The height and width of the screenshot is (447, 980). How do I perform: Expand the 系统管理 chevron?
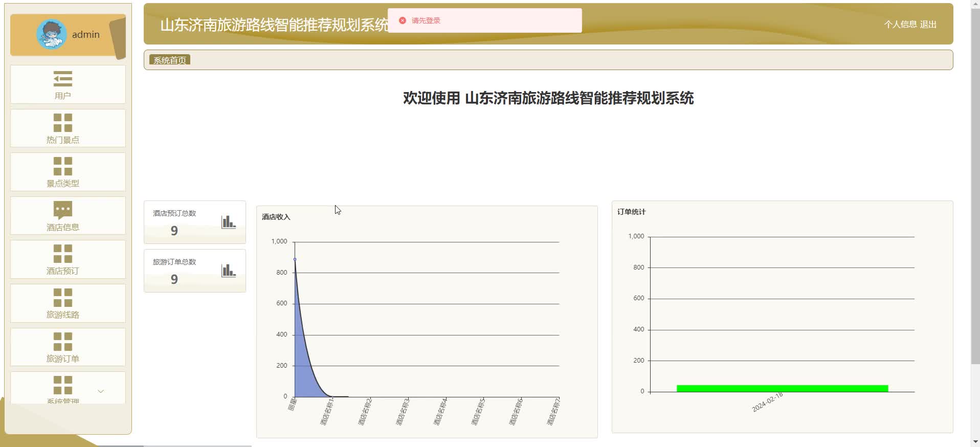pyautogui.click(x=101, y=391)
